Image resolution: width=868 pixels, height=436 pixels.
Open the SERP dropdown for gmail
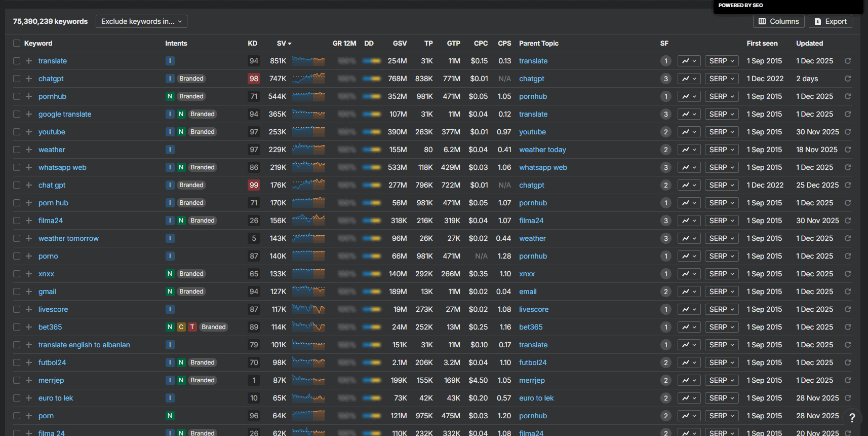(722, 292)
